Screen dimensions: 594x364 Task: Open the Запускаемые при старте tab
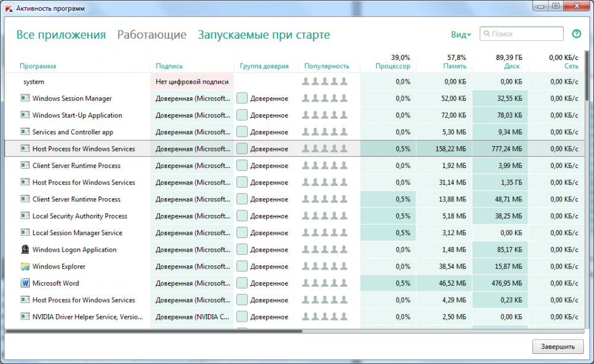263,35
